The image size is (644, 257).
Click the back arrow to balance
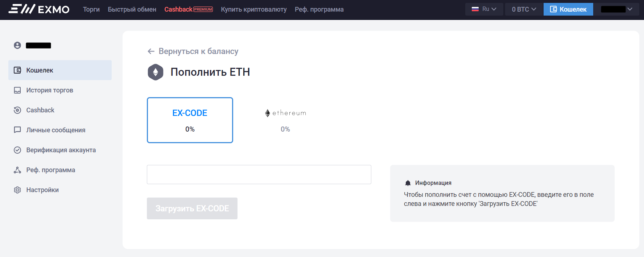pos(151,51)
